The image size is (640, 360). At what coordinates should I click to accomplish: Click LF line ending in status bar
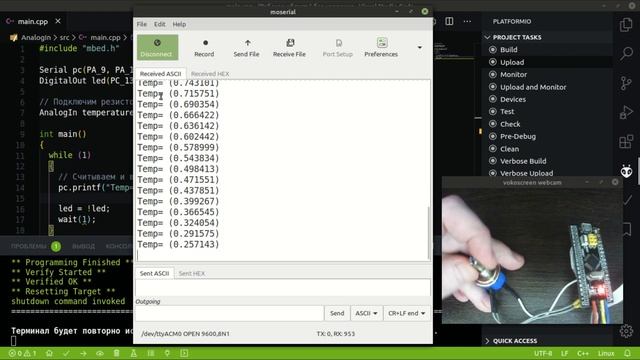[x=564, y=353]
